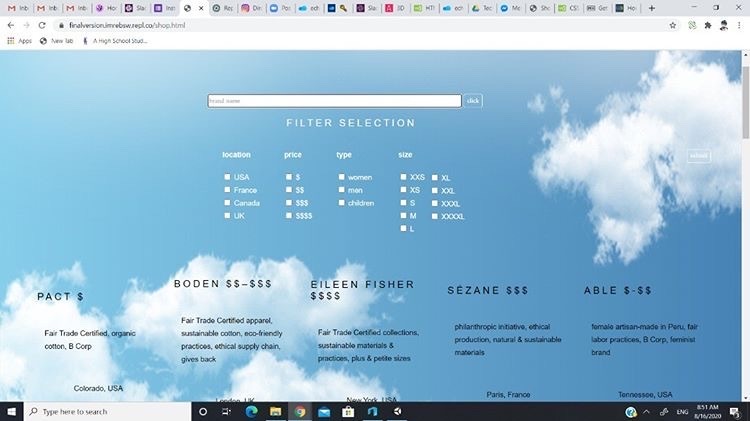
Task: Open Cortana from the taskbar
Action: click(203, 411)
